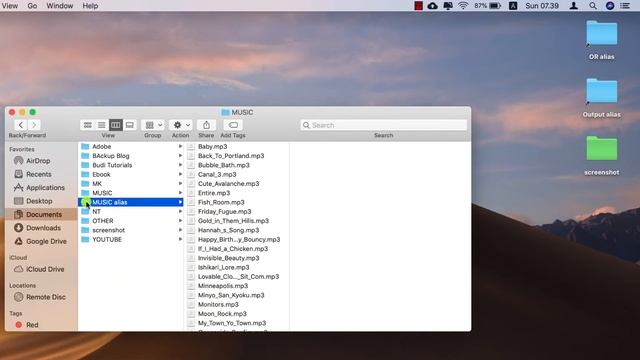The image size is (640, 360).
Task: Select Documents in the sidebar
Action: coord(40,214)
